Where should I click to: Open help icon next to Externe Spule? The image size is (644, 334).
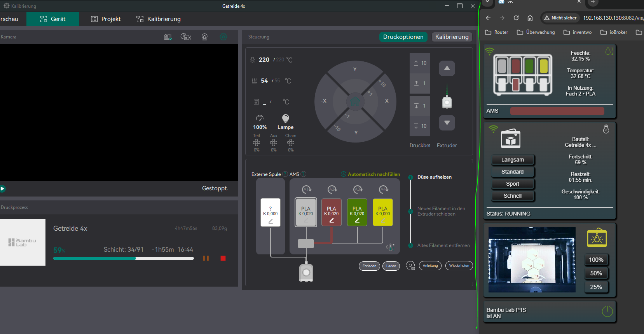(285, 174)
